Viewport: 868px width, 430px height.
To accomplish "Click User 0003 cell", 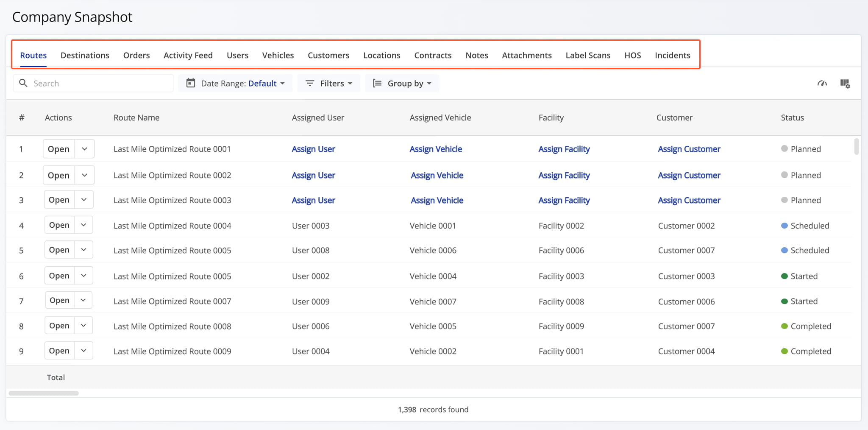I will pyautogui.click(x=311, y=226).
